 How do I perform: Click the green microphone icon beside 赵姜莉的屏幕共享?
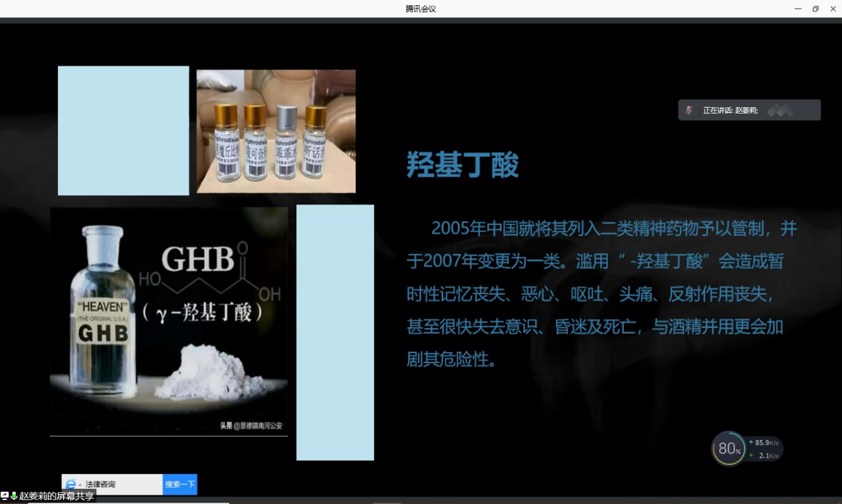tap(14, 496)
